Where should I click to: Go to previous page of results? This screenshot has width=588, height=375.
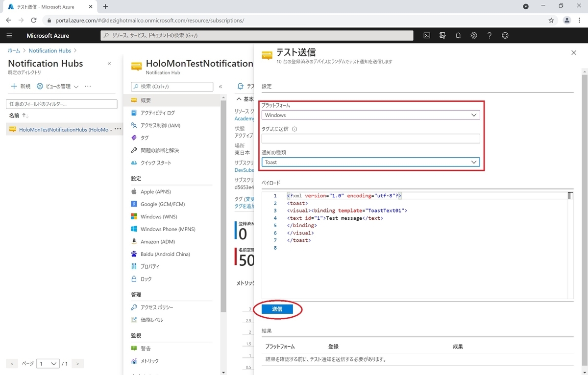click(x=13, y=364)
